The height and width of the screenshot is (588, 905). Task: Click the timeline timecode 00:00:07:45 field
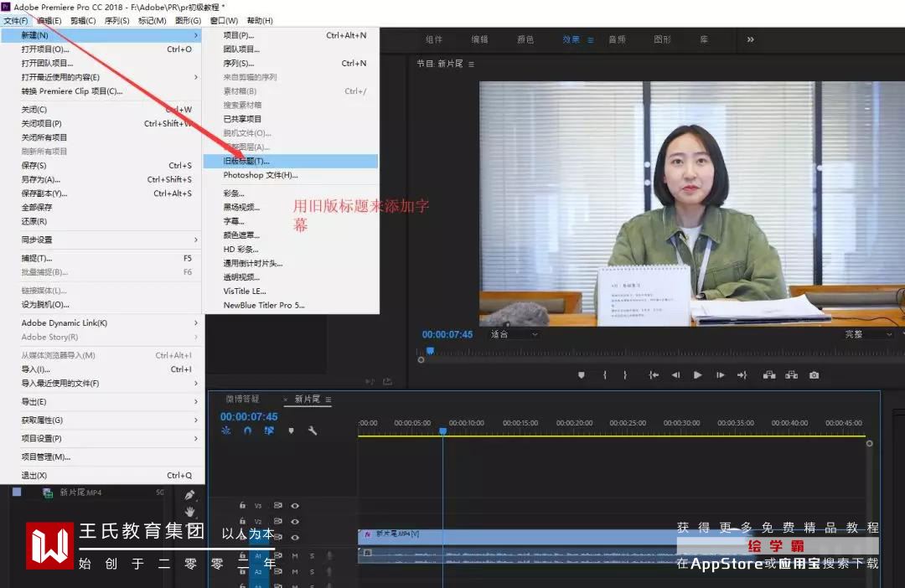[249, 416]
